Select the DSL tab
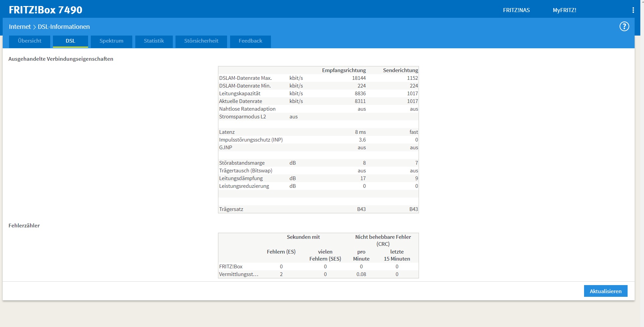644x327 pixels. click(70, 42)
